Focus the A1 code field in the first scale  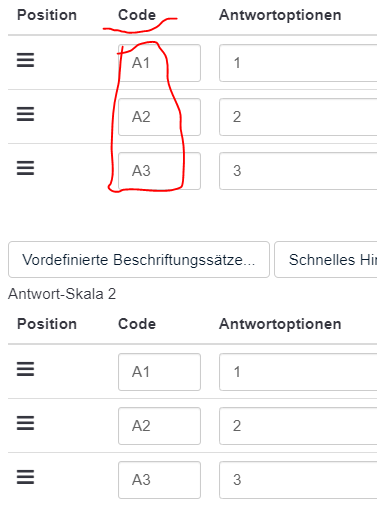click(159, 63)
